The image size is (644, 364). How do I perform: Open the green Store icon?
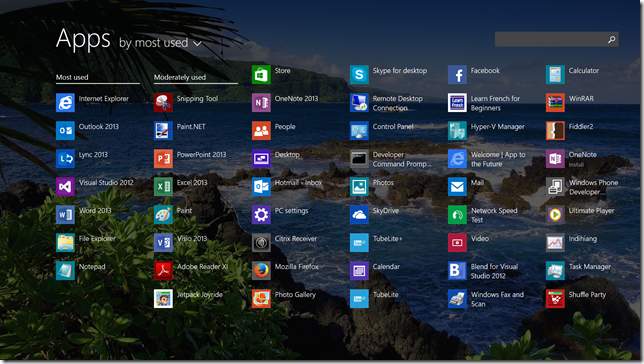[261, 75]
